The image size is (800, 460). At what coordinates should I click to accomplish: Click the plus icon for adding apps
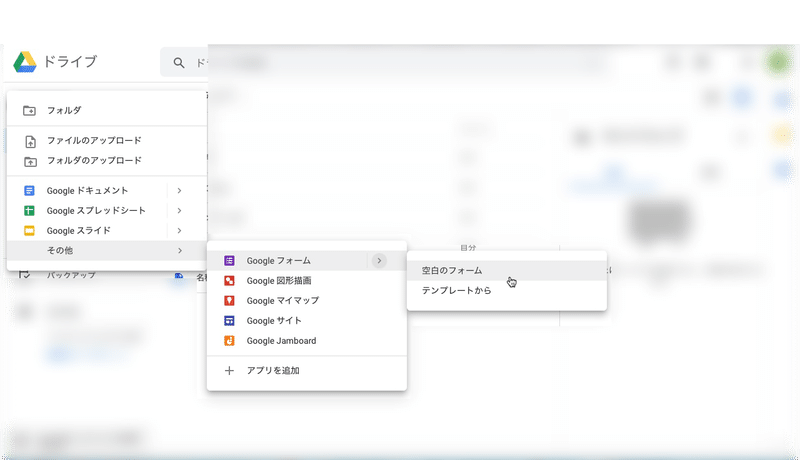click(x=230, y=371)
